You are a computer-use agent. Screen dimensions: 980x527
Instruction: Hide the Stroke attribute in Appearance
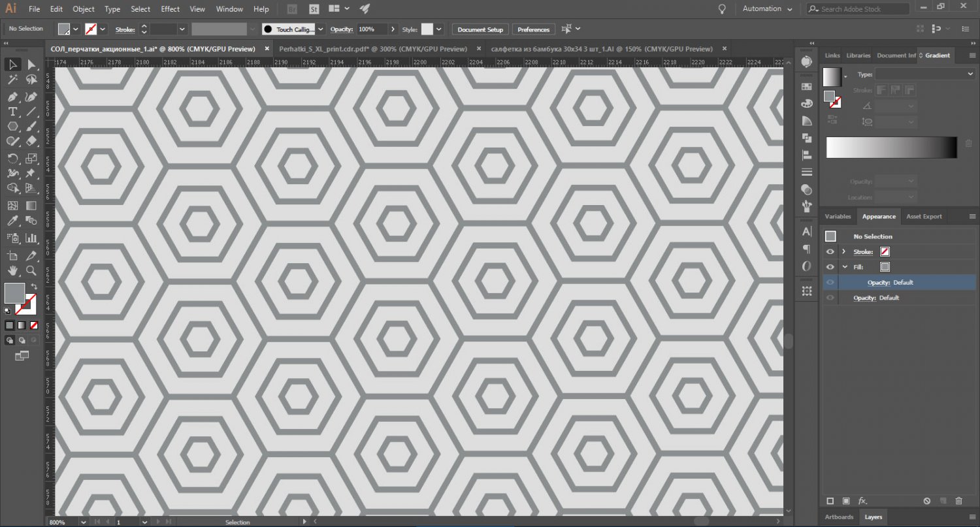[830, 251]
